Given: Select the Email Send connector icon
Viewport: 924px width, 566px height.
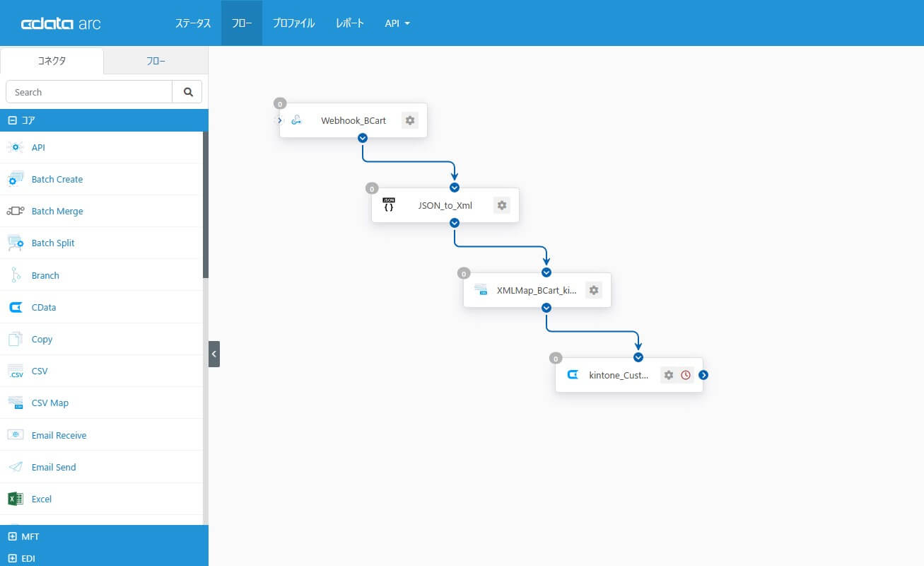Looking at the screenshot, I should (x=15, y=467).
